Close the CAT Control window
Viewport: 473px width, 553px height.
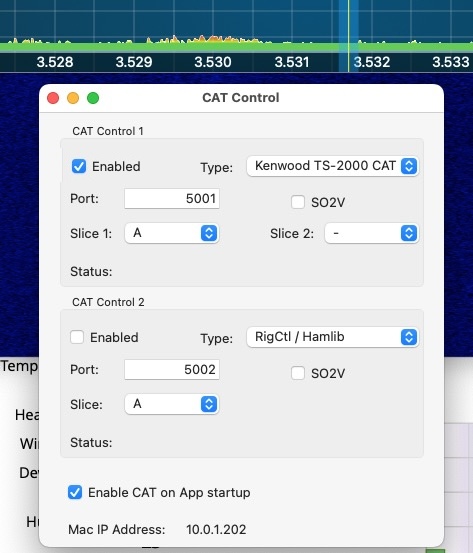click(53, 98)
